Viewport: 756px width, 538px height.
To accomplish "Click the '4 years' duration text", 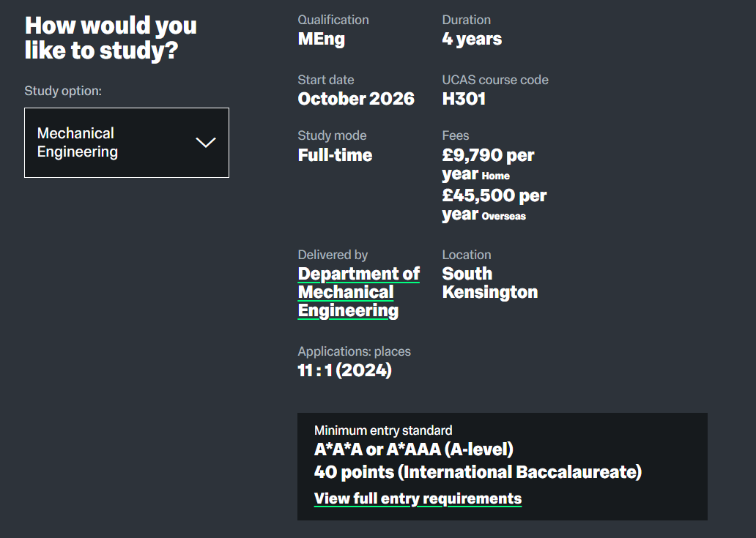I will (472, 39).
